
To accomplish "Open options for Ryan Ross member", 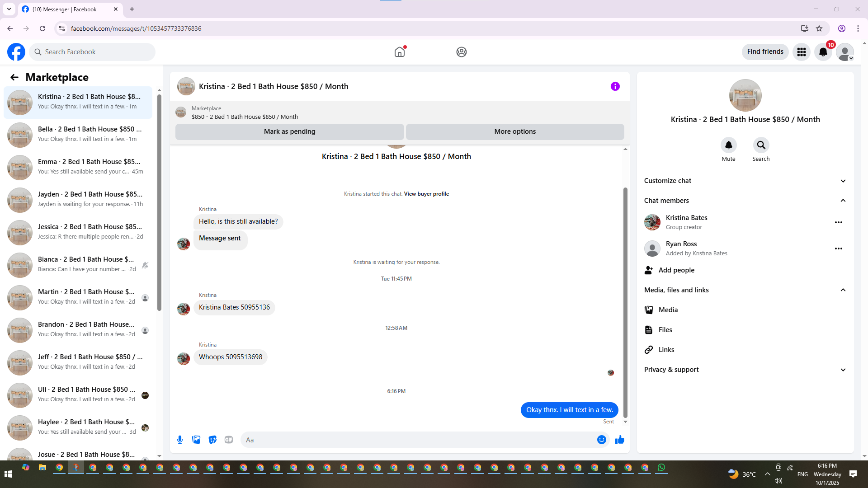I will tap(839, 249).
